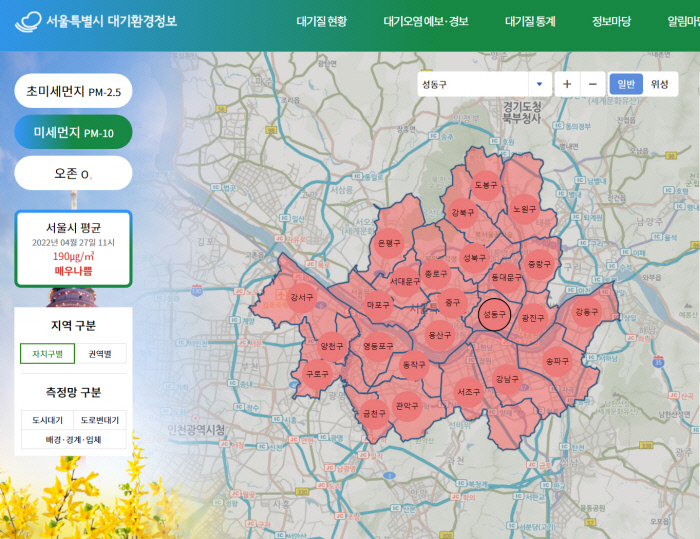Click the 강서구 district marker

click(301, 297)
